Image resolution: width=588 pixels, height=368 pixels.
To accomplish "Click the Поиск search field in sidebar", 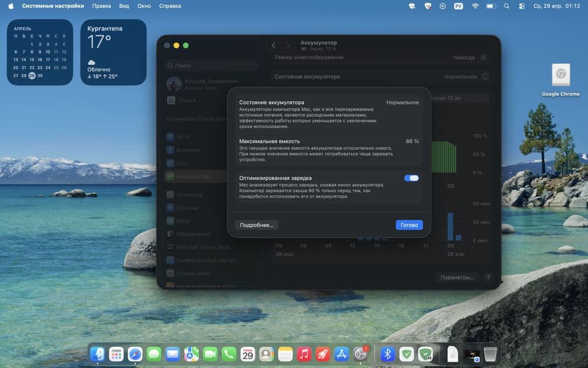I will pyautogui.click(x=211, y=65).
